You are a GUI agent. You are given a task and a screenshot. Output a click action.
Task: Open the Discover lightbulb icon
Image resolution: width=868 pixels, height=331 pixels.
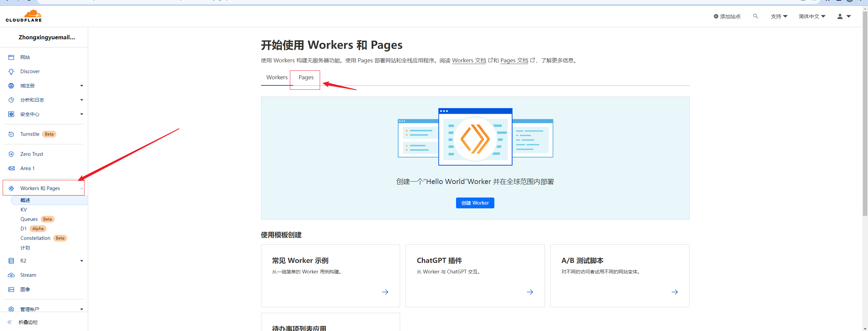pyautogui.click(x=11, y=71)
